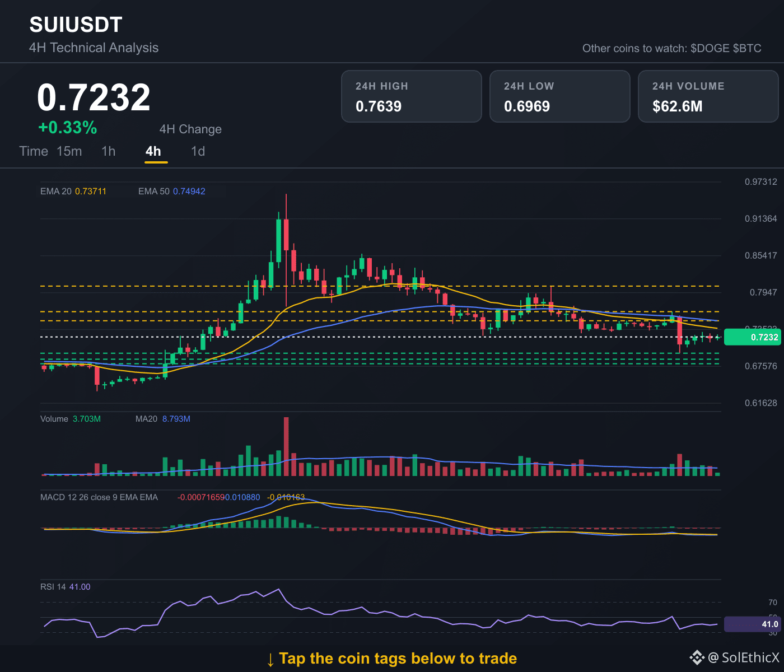
Task: Switch to the 1d timeframe tab
Action: click(x=198, y=151)
